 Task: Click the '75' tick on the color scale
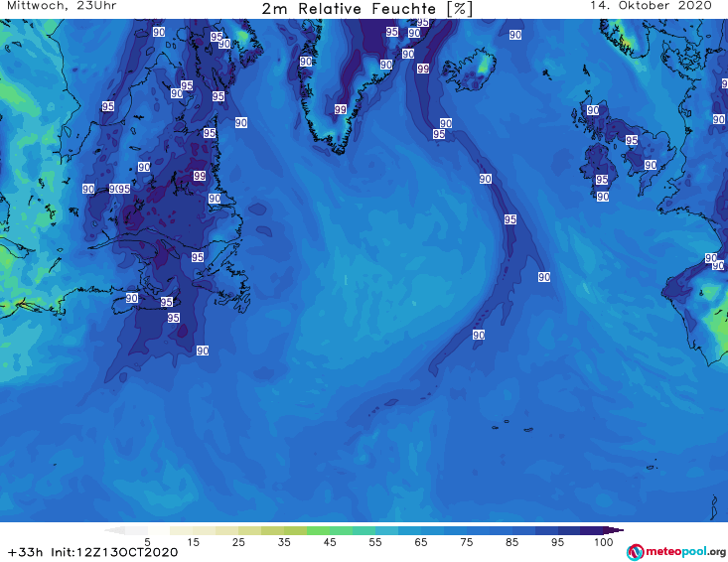pos(466,541)
